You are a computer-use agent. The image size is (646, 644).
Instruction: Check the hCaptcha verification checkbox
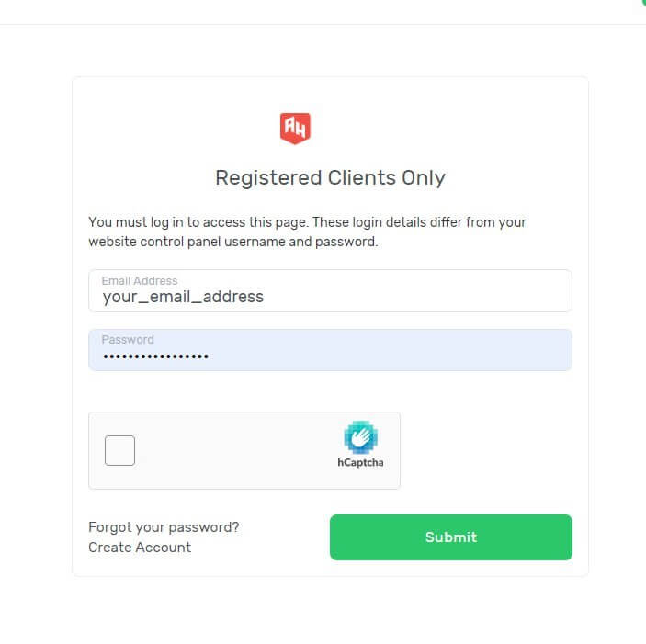119,450
